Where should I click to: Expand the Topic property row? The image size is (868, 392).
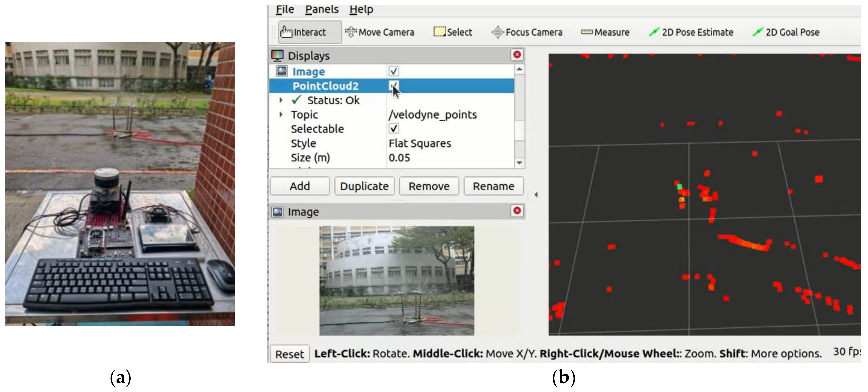coord(281,115)
